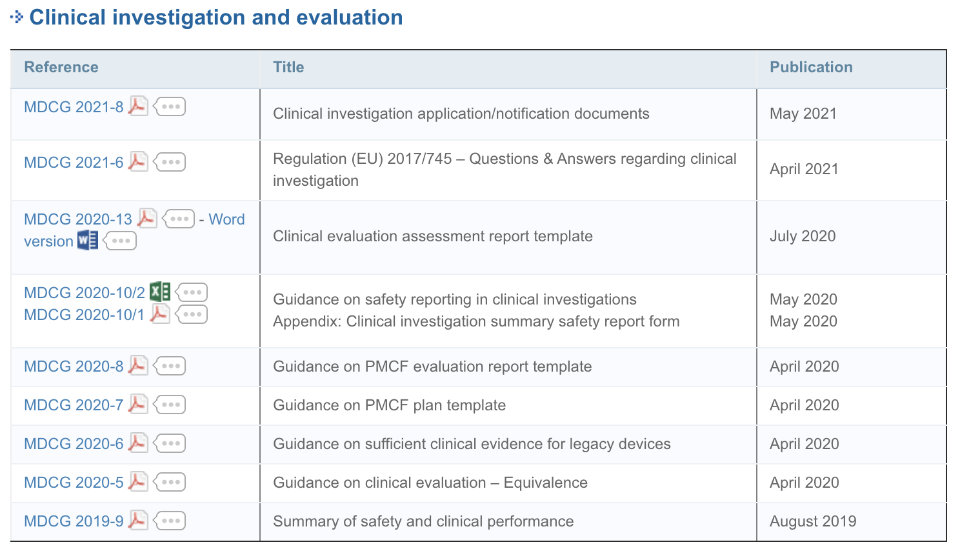The height and width of the screenshot is (560, 960).
Task: Open the PDF icon beside MDCG 2021-6
Action: tap(137, 162)
